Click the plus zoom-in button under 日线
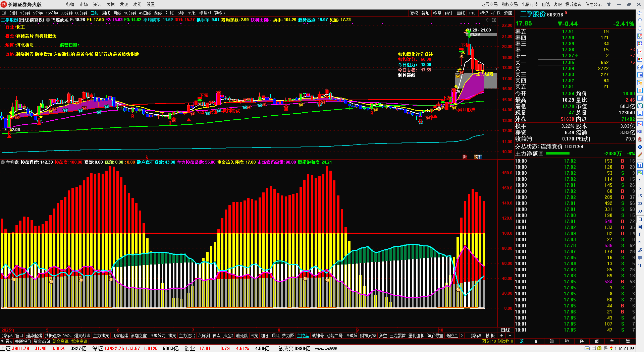 (x=501, y=336)
